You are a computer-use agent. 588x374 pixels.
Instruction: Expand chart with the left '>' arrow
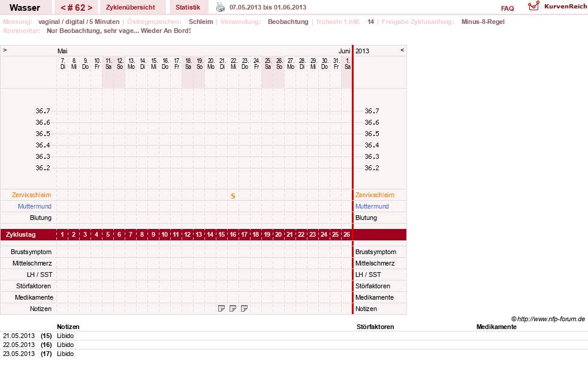coord(5,50)
